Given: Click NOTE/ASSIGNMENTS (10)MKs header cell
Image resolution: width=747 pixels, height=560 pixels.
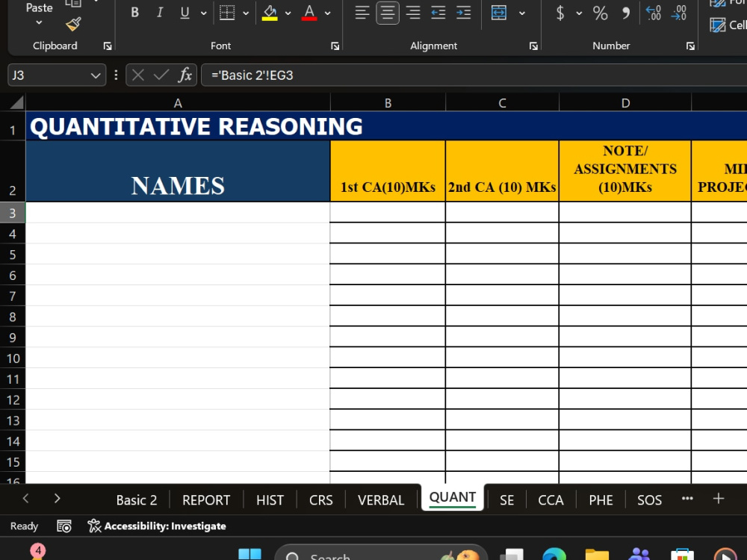Looking at the screenshot, I should point(625,172).
